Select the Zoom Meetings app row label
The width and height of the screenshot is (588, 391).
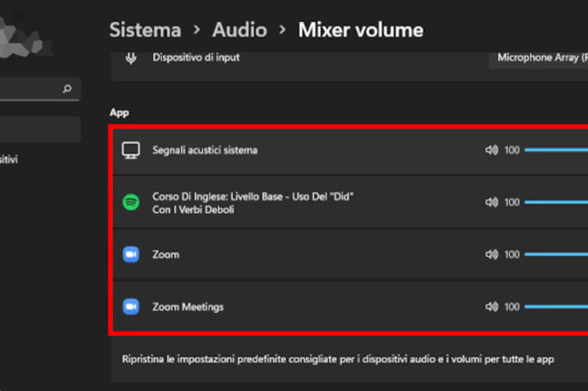pos(187,307)
